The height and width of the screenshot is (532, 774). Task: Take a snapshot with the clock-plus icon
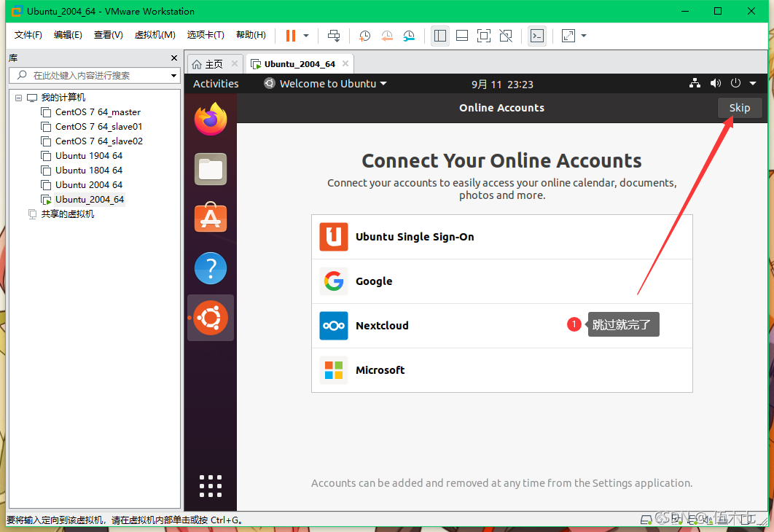[364, 36]
